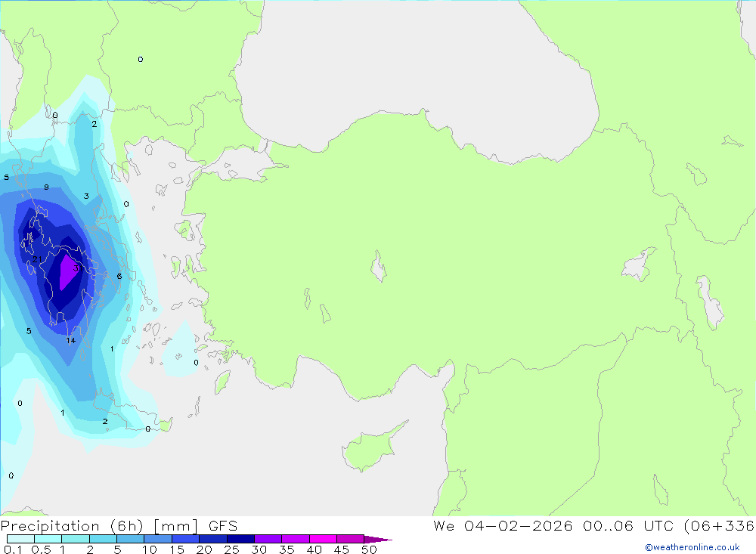Click the 0.5–1 mm legend color box
Screen dimensions: 756x554
pyautogui.click(x=48, y=539)
